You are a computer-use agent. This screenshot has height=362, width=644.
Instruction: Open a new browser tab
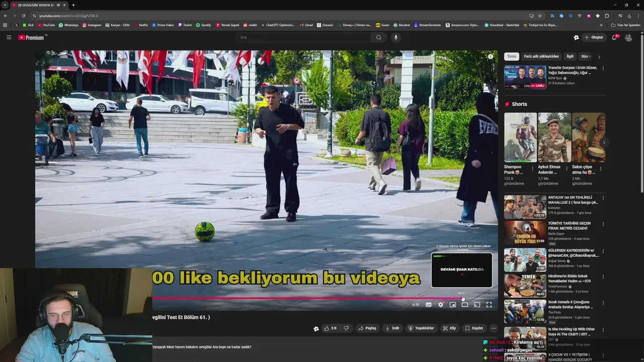73,5
